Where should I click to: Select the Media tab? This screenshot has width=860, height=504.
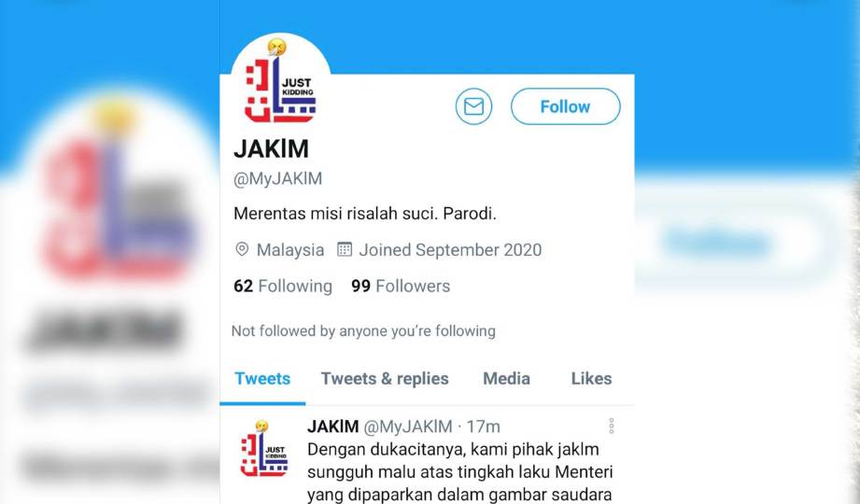(x=506, y=378)
